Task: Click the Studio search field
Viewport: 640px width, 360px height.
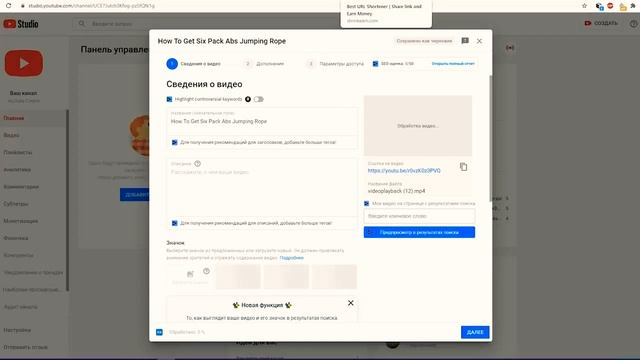Action: 208,24
